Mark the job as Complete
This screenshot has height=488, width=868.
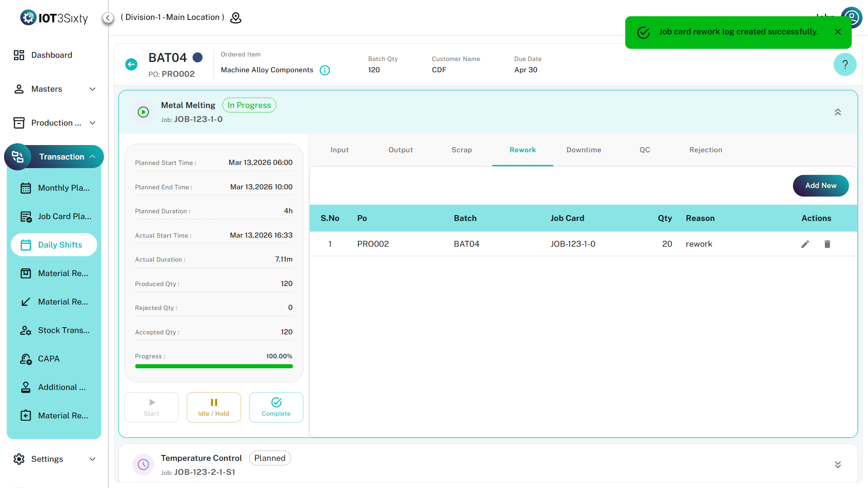(276, 407)
